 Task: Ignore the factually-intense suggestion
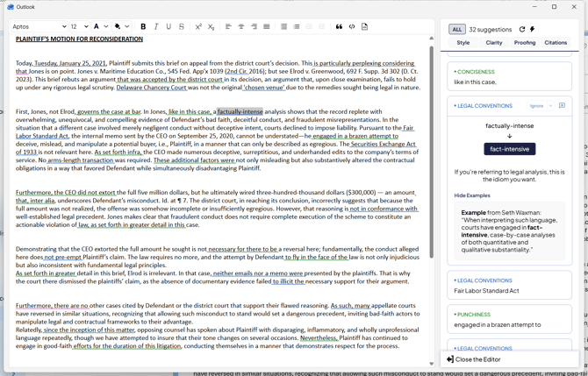point(536,105)
